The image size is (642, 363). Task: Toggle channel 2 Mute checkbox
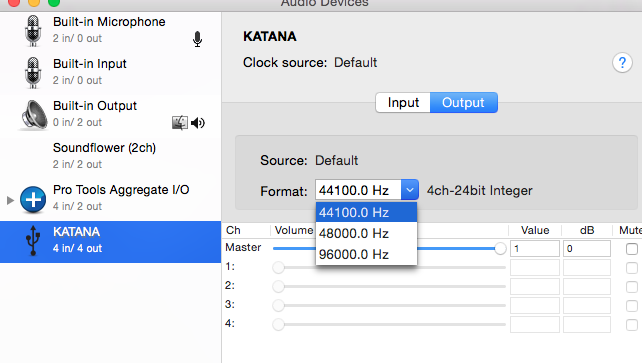[x=632, y=286]
